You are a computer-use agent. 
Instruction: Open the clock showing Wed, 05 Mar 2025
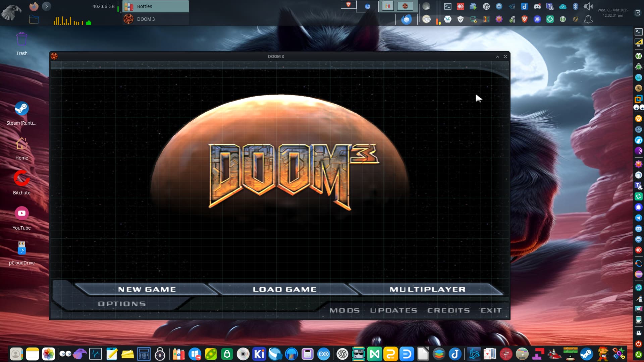click(613, 13)
